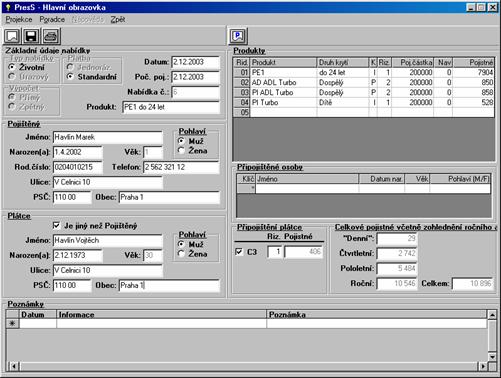Click the Print toolbar icon
Screen dimensions: 501x378
click(51, 36)
